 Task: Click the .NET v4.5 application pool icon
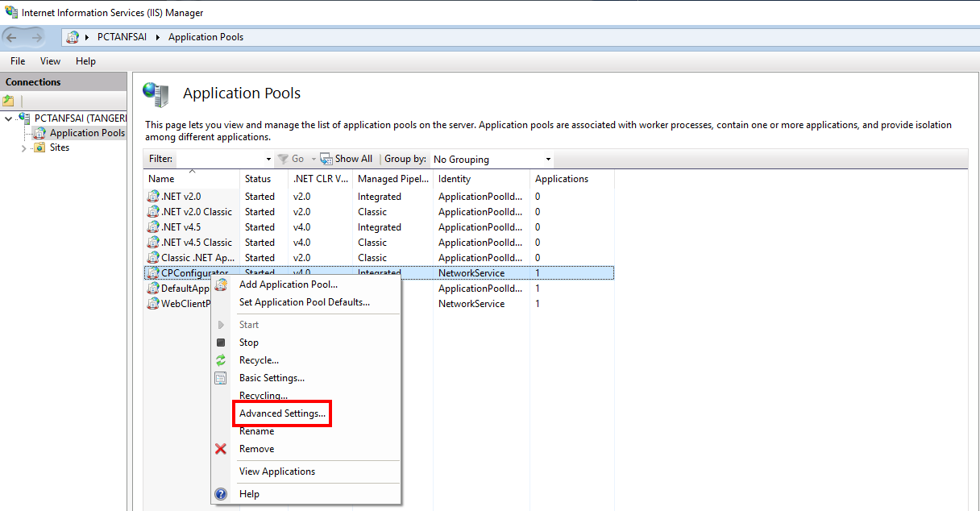(x=153, y=227)
